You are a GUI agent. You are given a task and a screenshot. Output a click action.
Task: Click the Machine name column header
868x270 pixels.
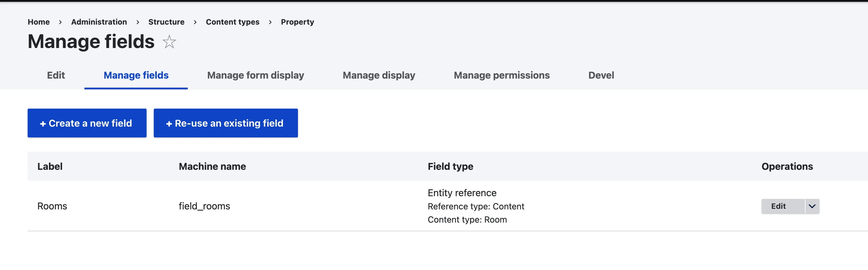click(x=212, y=166)
